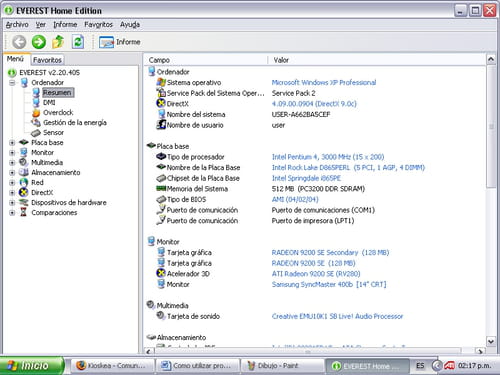
Task: Click the ES language indicator in taskbar
Action: tap(420, 366)
